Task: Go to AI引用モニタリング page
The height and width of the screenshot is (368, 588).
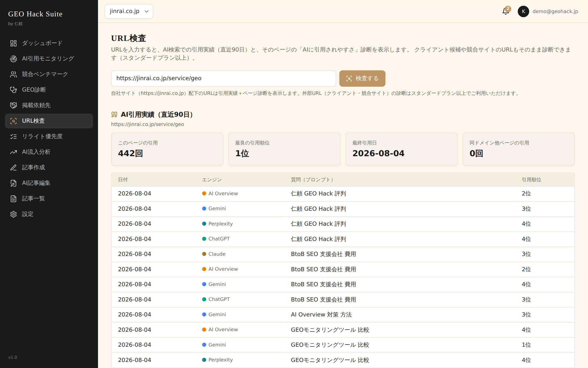Action: coord(49,59)
